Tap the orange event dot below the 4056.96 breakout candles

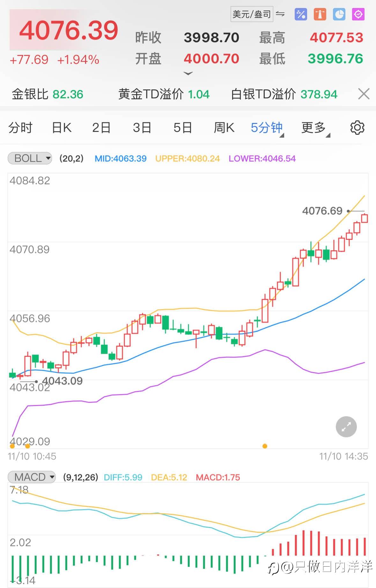point(265,446)
